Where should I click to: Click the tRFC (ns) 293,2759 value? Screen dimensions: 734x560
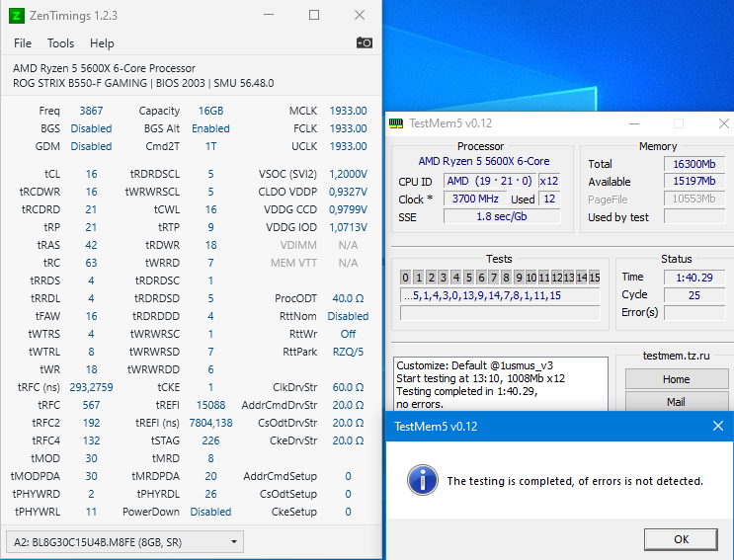point(91,387)
